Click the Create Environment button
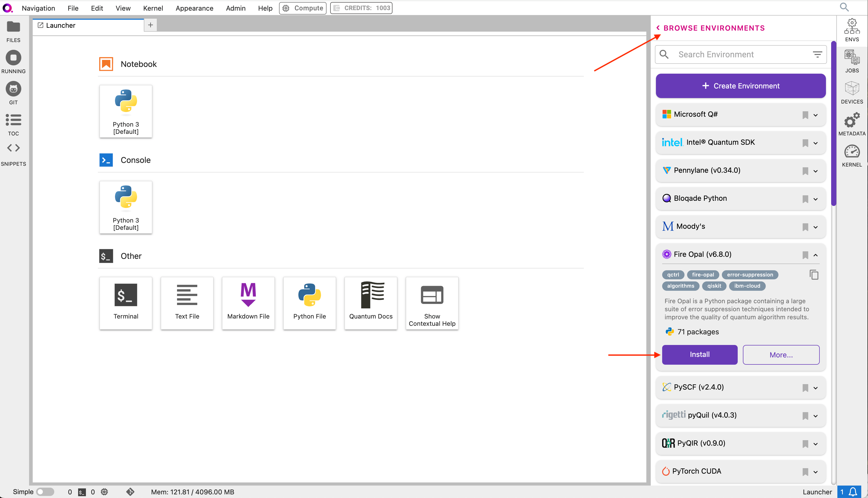Screen dimensions: 868x498 point(741,86)
